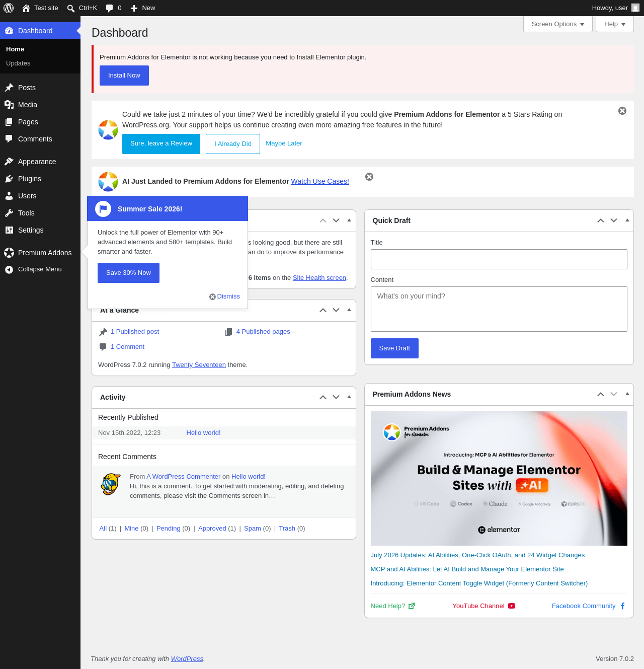This screenshot has width=644, height=669.
Task: Filter comments by Trash
Action: click(287, 529)
